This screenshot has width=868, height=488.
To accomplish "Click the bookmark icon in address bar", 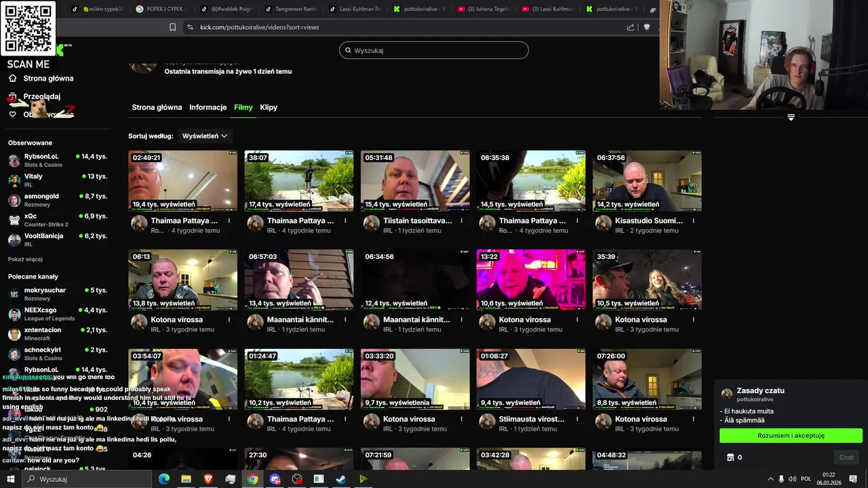I will 173,27.
